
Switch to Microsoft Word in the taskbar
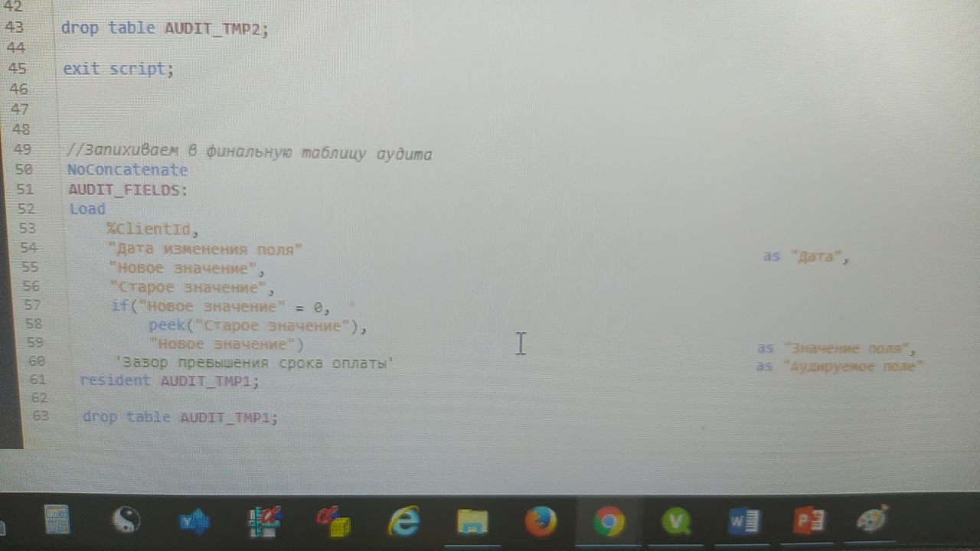click(743, 522)
